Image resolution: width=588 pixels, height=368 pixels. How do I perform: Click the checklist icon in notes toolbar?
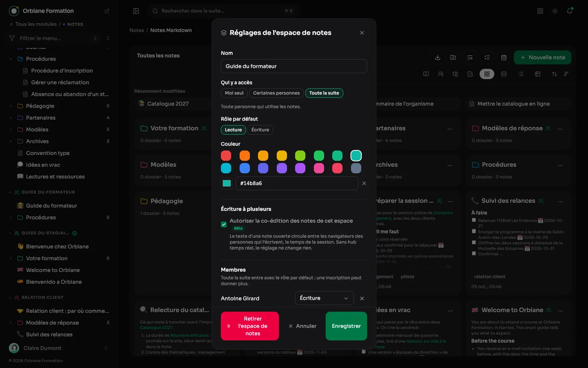click(x=487, y=57)
